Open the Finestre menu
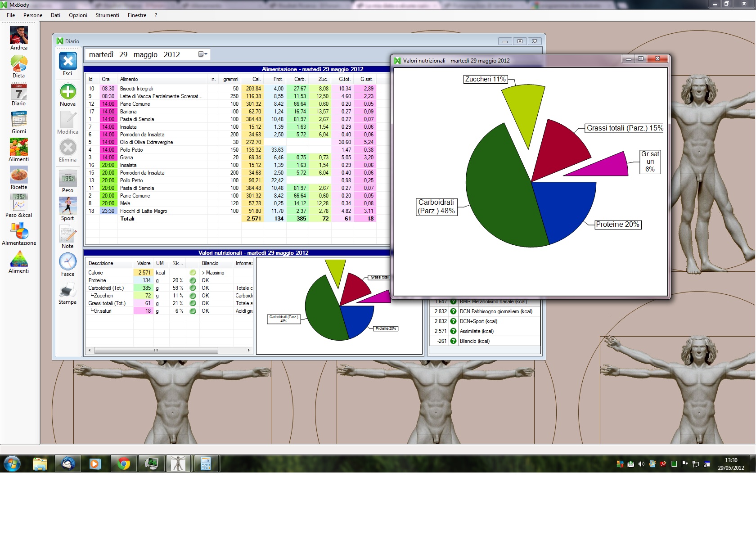Screen dimensions: 756x540 point(137,15)
